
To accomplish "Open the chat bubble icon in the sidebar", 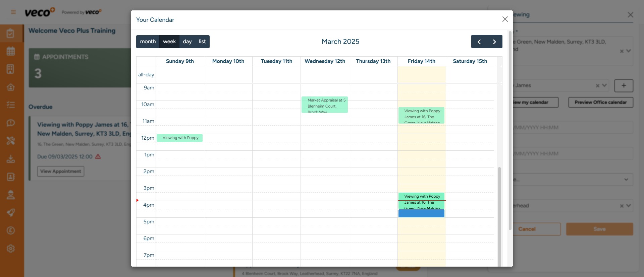I will 11,123.
